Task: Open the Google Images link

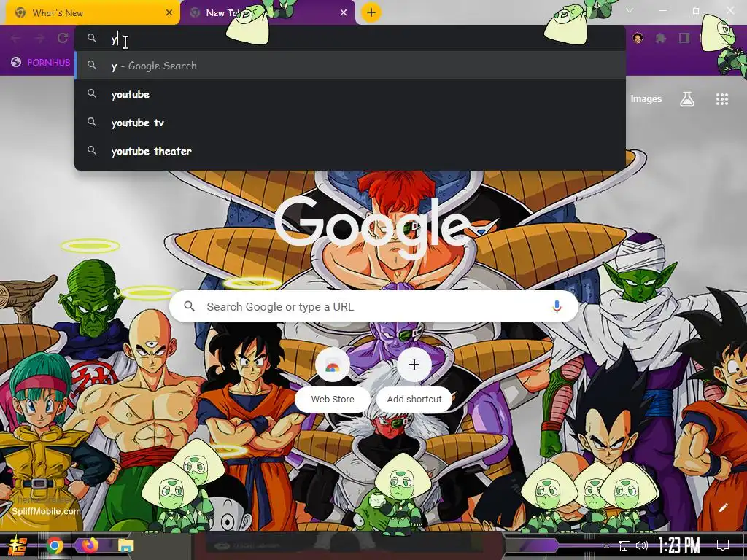Action: [x=646, y=99]
